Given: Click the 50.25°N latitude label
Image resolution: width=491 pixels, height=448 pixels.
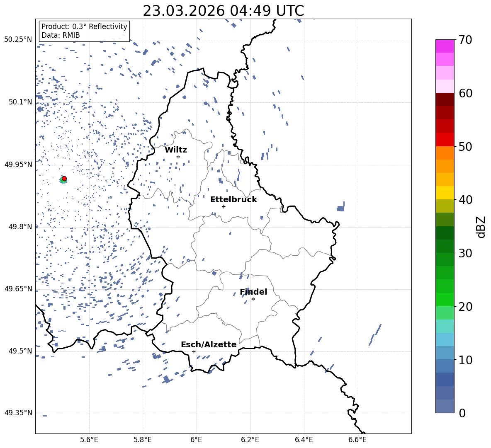Looking at the screenshot, I should (x=18, y=40).
